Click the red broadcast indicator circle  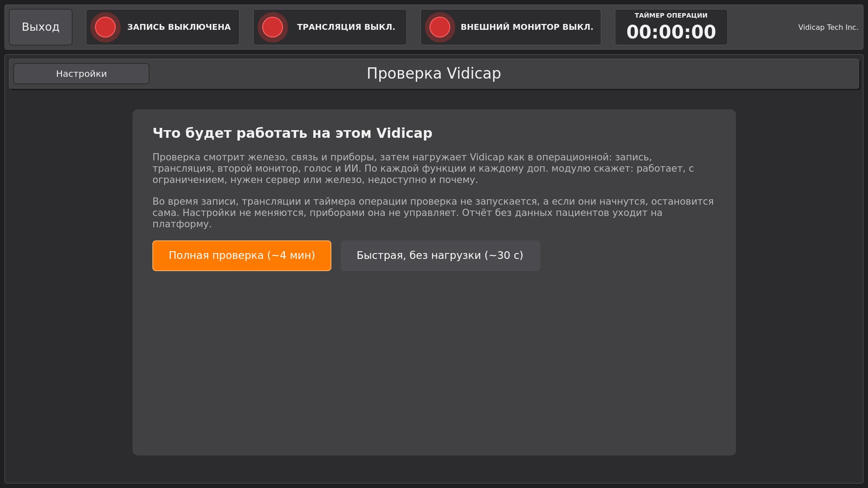point(273,27)
